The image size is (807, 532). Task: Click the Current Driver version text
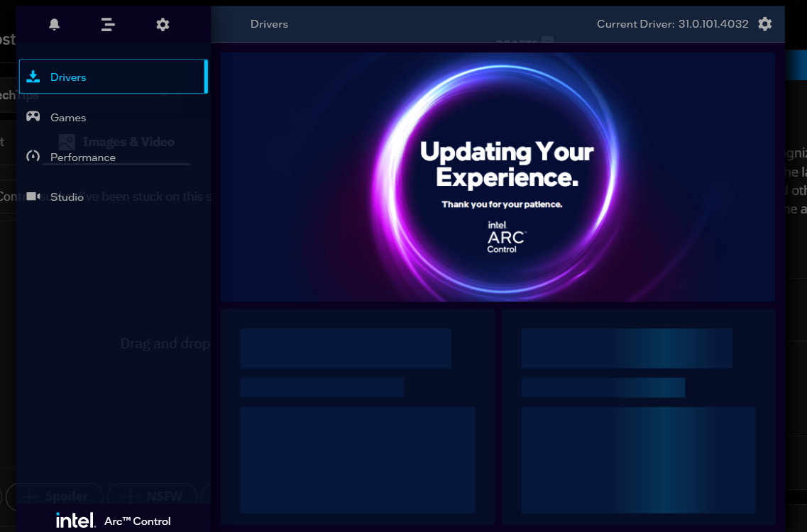click(x=672, y=24)
